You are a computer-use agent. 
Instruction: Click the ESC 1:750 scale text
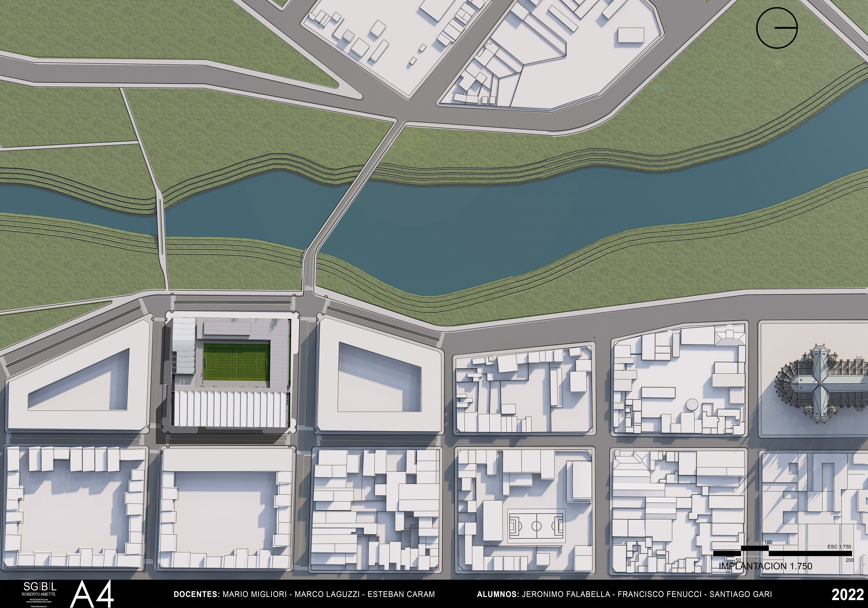point(839,547)
